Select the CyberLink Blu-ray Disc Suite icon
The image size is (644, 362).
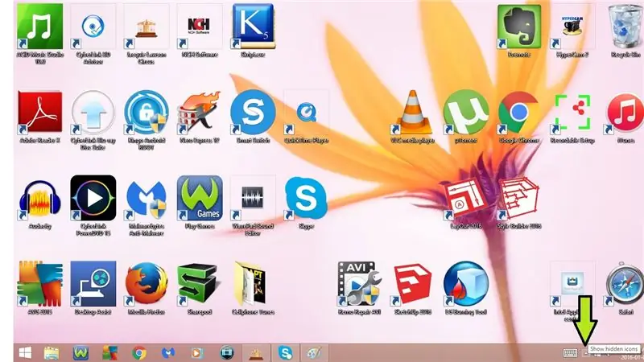[93, 113]
